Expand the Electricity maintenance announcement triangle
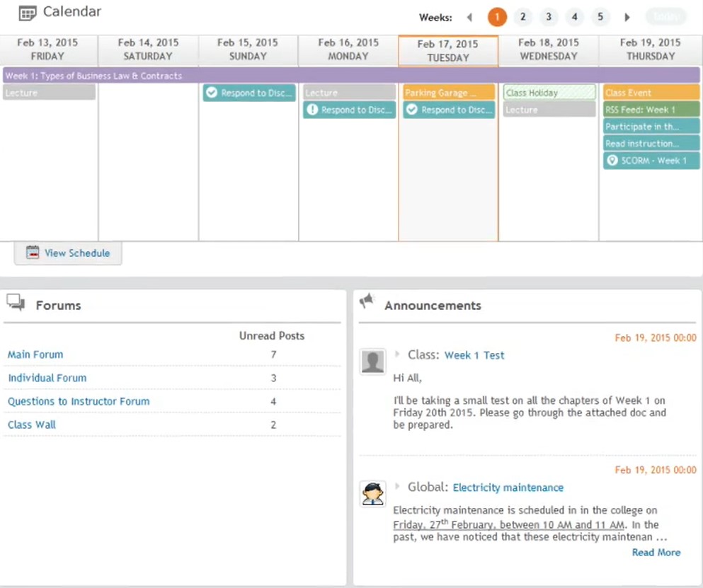This screenshot has width=703, height=588. pos(398,487)
